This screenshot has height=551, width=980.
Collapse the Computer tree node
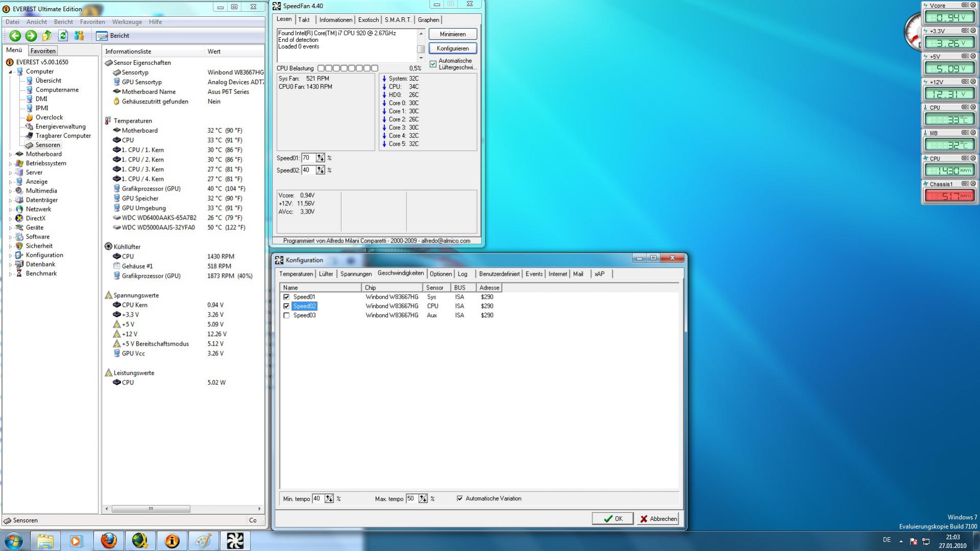[10, 72]
